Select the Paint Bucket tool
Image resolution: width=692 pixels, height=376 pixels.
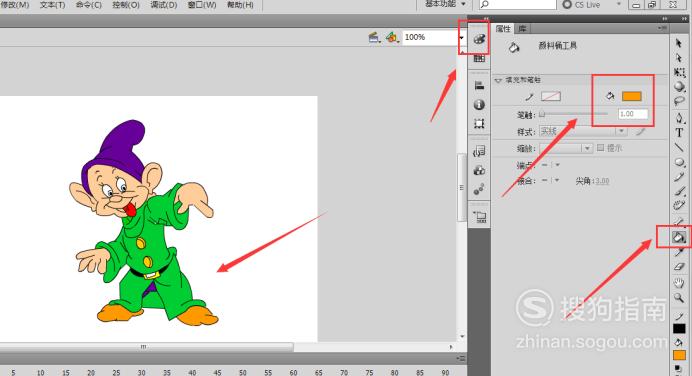click(679, 237)
